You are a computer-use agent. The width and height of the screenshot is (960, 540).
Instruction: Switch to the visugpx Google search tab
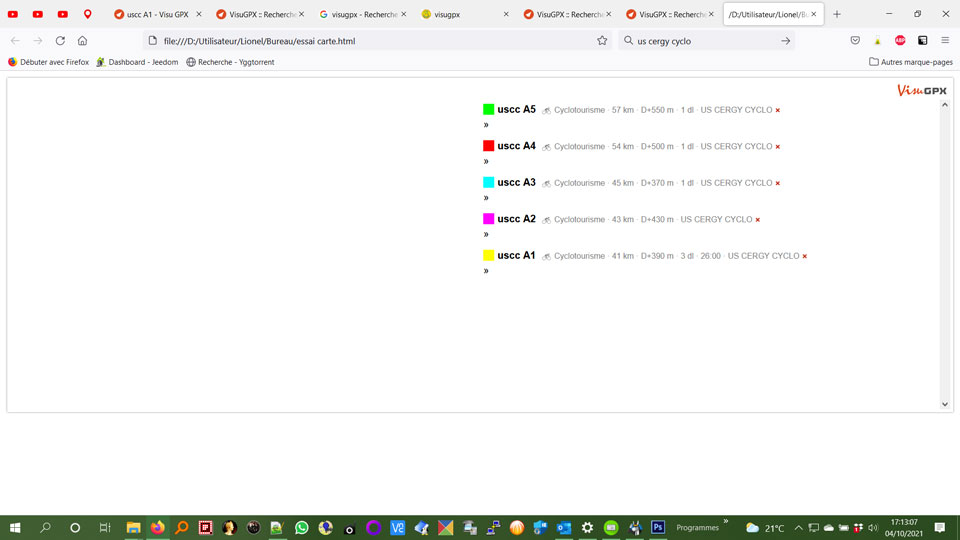point(358,14)
